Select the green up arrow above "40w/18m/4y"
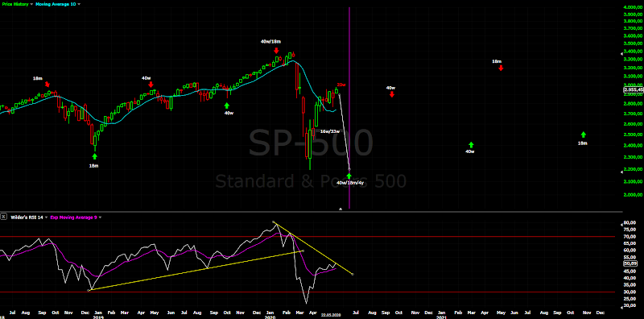The height and width of the screenshot is (319, 644). coord(349,176)
